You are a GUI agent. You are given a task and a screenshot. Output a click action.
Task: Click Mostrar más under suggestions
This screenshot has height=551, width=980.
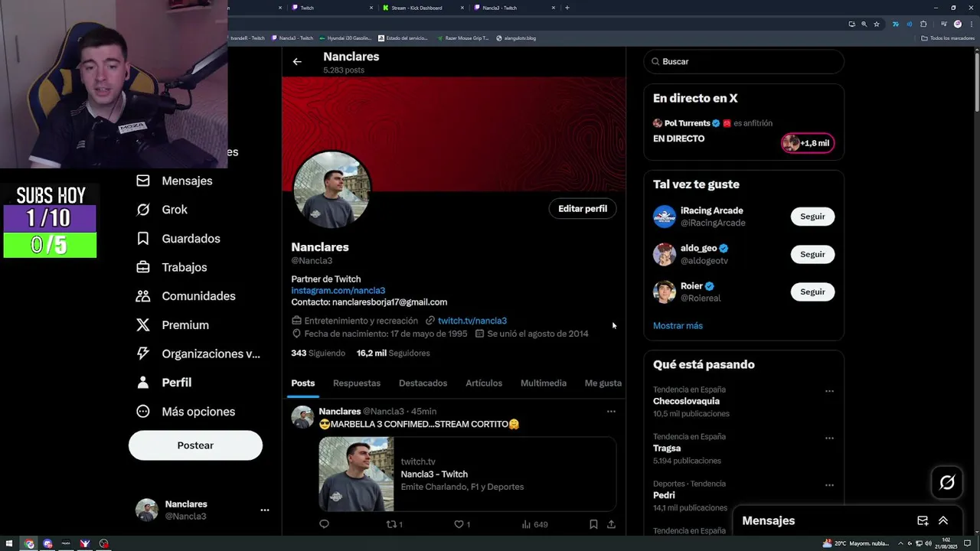coord(678,326)
